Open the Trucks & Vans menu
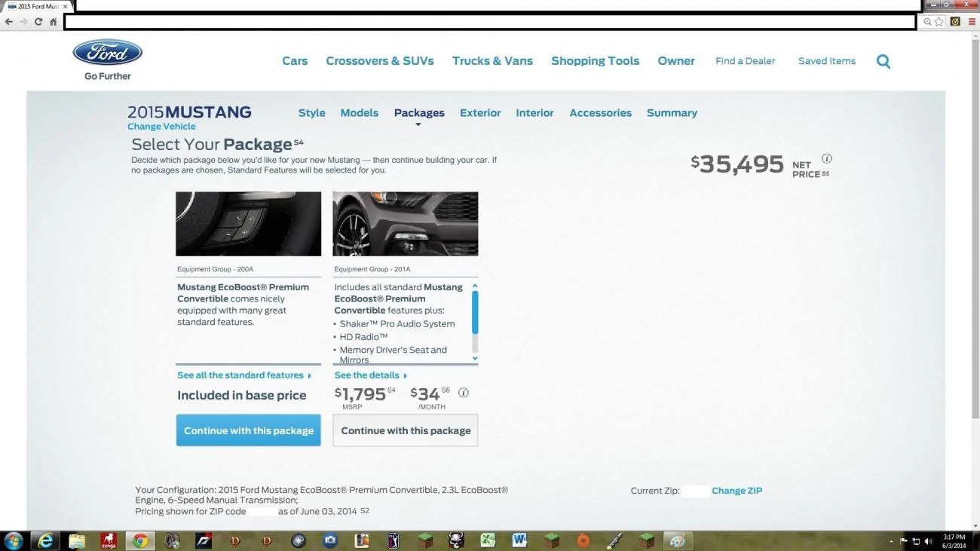Image resolution: width=980 pixels, height=551 pixels. click(492, 61)
